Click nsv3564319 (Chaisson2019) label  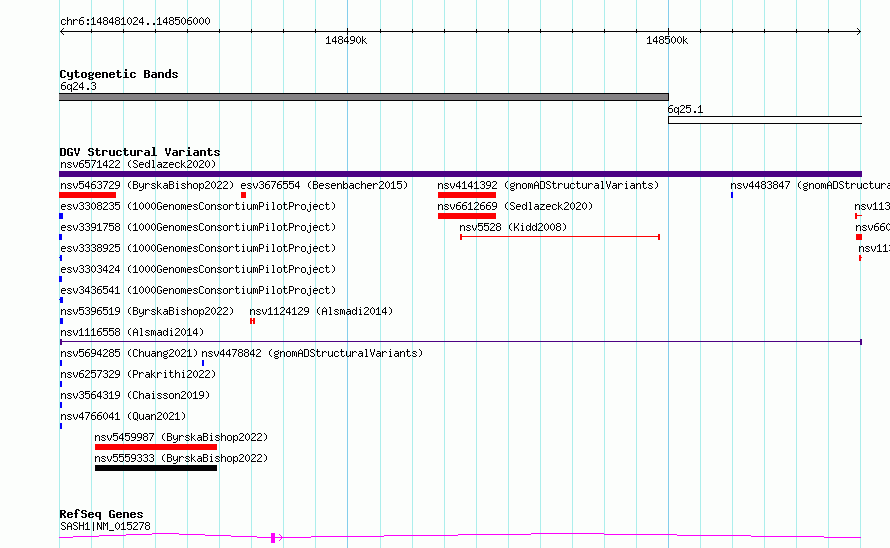tap(135, 395)
